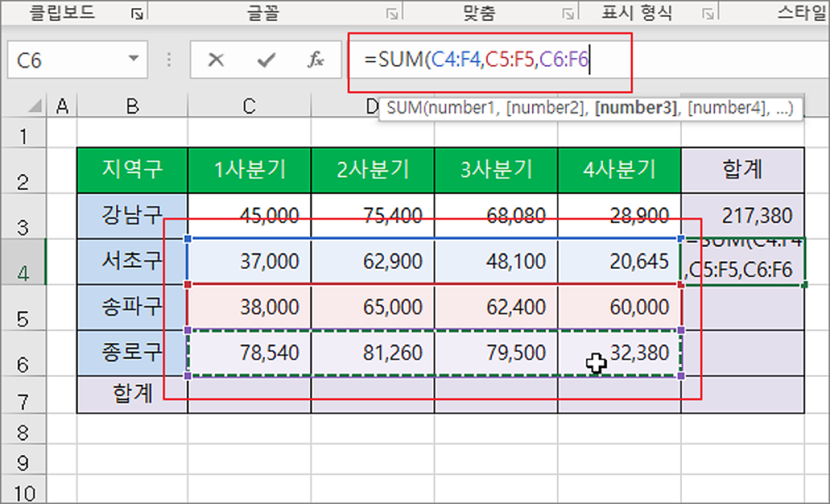Click the 종로구 row label
The width and height of the screenshot is (830, 504).
tap(132, 353)
